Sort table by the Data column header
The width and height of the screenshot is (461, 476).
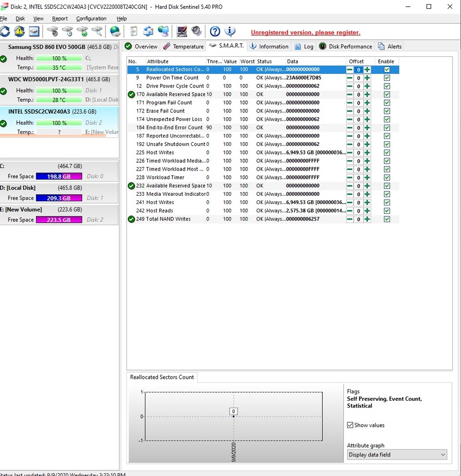pos(316,61)
